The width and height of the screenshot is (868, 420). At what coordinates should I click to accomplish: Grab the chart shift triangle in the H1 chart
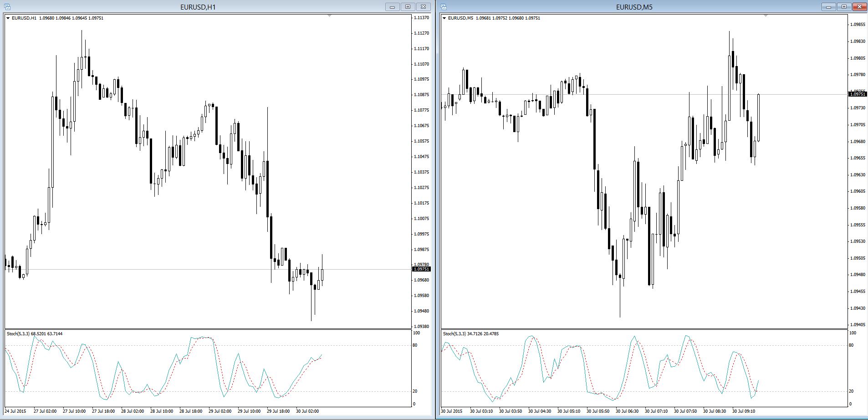click(x=330, y=16)
